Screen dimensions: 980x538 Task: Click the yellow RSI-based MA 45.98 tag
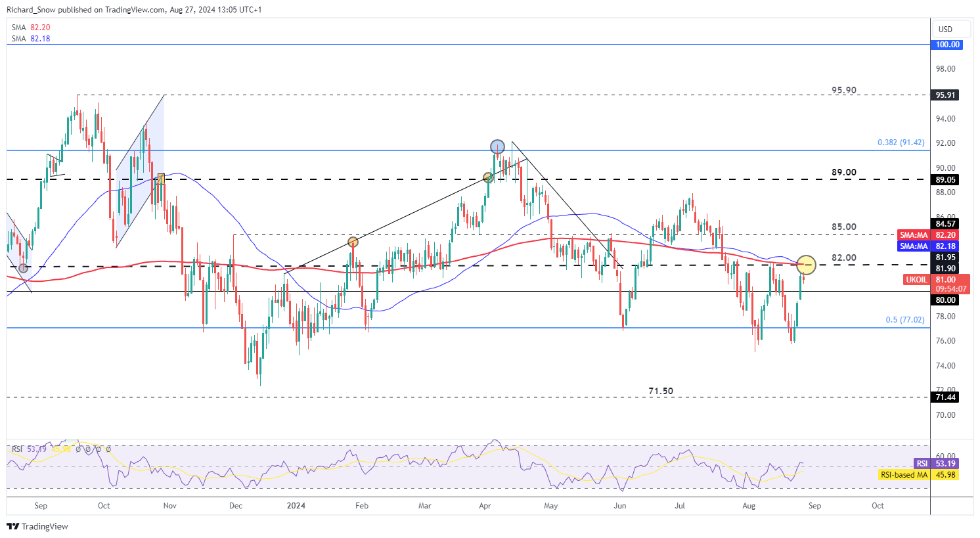pyautogui.click(x=918, y=475)
